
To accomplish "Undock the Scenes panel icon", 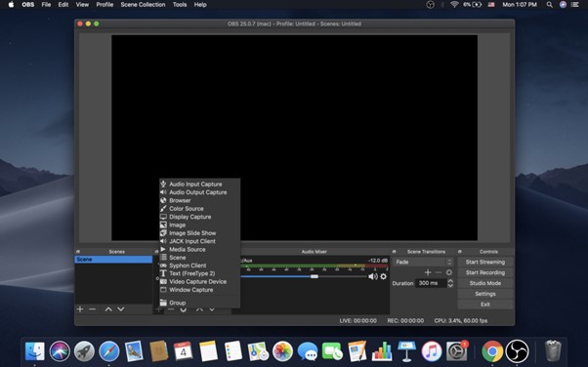I will point(78,252).
